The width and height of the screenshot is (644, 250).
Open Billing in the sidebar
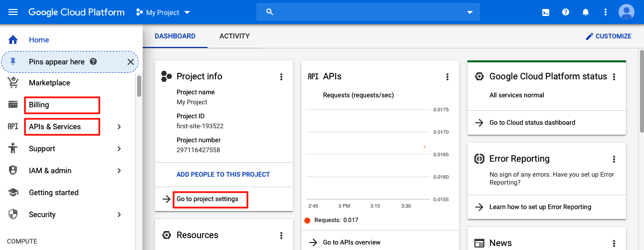click(x=39, y=105)
